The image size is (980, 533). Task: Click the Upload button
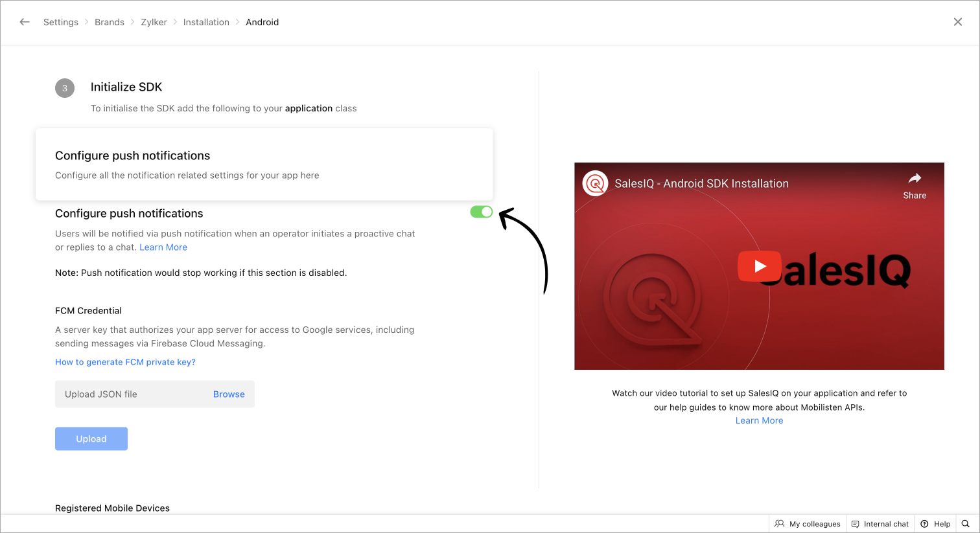91,439
